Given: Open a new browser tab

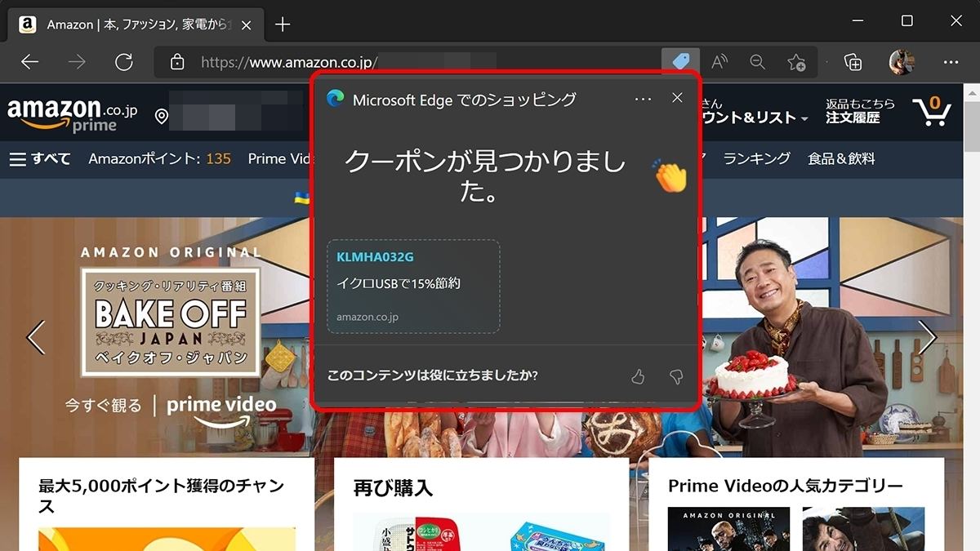Looking at the screenshot, I should 283,24.
